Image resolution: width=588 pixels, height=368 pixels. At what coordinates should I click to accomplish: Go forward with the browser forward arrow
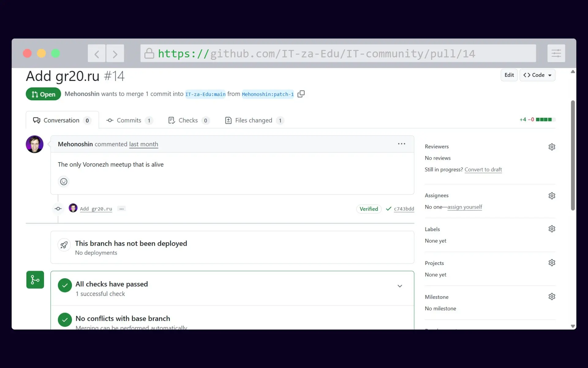pyautogui.click(x=115, y=53)
